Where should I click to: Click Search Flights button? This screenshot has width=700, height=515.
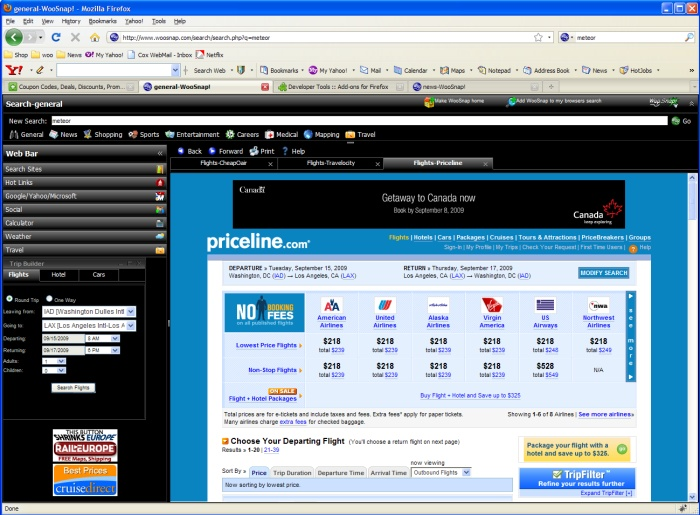[x=73, y=388]
